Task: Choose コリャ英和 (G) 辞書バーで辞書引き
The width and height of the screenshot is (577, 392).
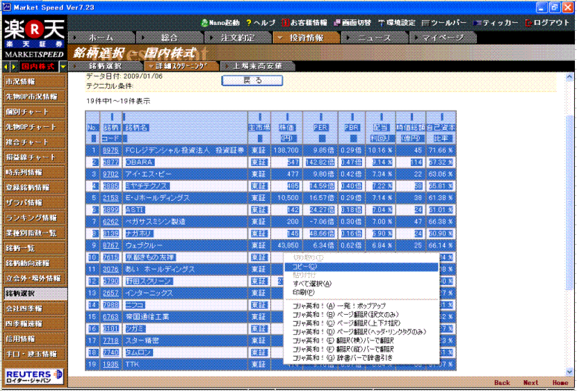Action: tap(361, 358)
